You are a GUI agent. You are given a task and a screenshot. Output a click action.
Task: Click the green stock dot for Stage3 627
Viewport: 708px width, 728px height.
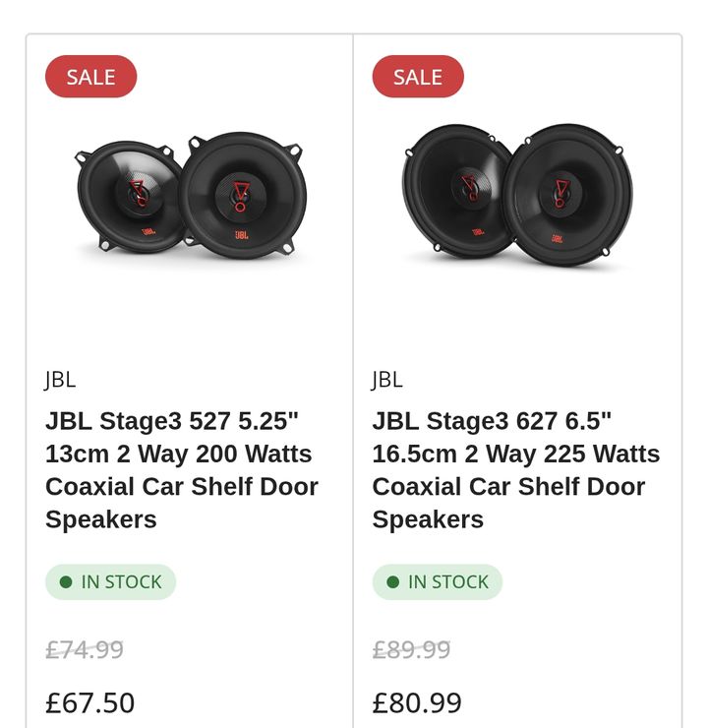pos(392,582)
